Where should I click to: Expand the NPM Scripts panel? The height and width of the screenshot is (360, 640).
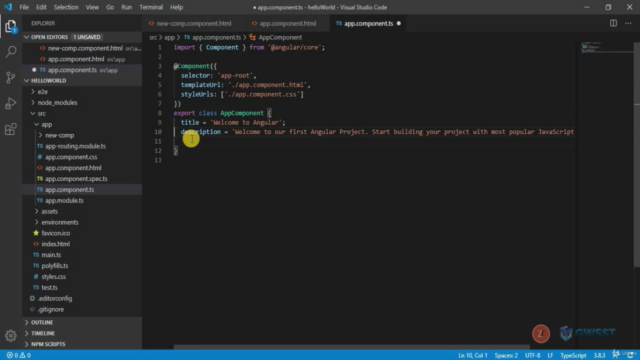82,344
